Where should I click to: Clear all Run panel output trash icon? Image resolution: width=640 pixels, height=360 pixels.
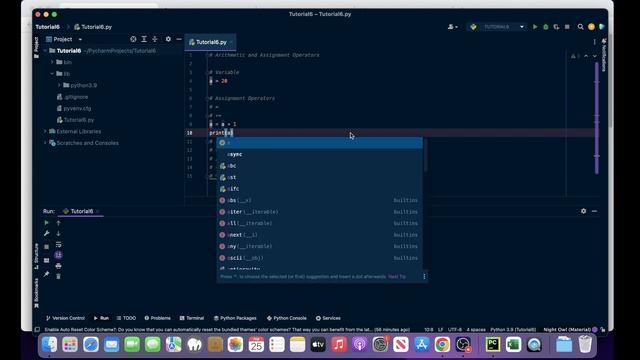coord(58,277)
